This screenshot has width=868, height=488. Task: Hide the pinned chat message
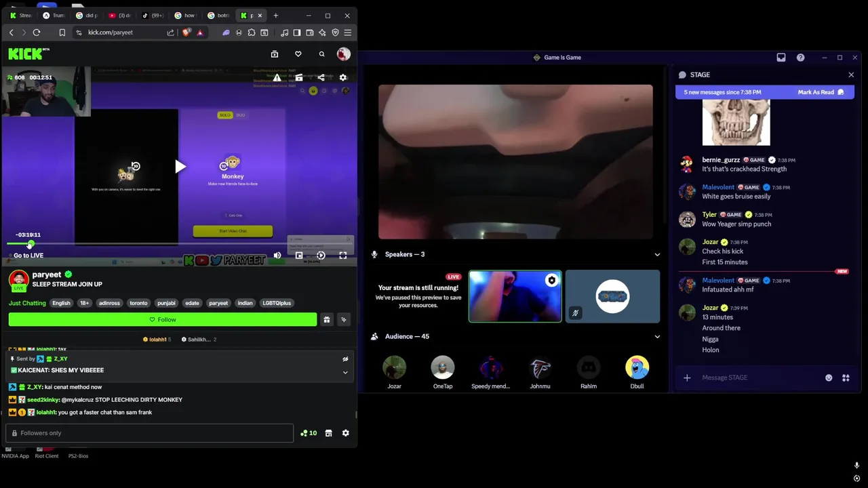pyautogui.click(x=345, y=359)
